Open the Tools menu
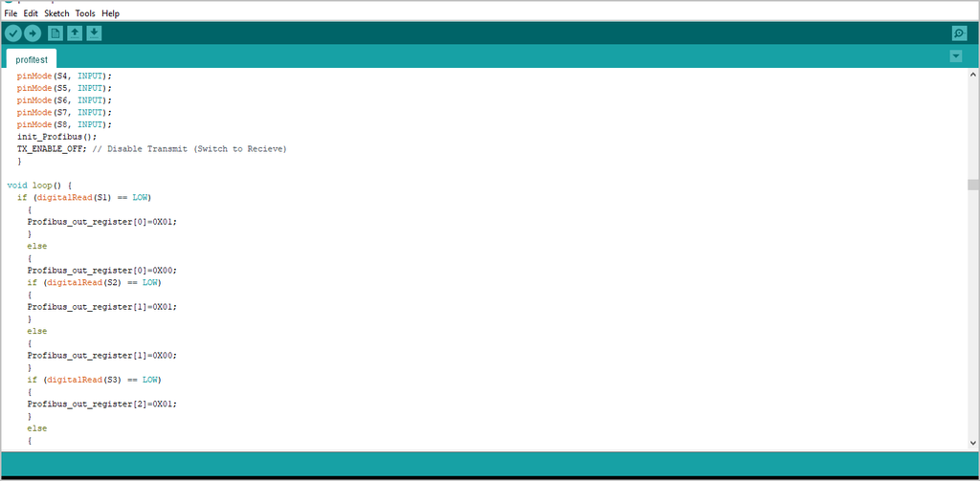980x481 pixels. [85, 13]
